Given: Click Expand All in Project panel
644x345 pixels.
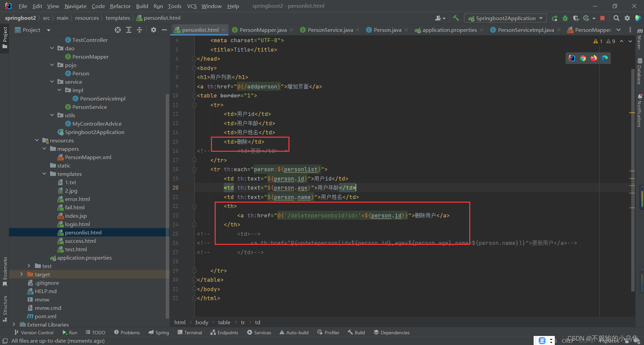Looking at the screenshot, I should tap(128, 30).
